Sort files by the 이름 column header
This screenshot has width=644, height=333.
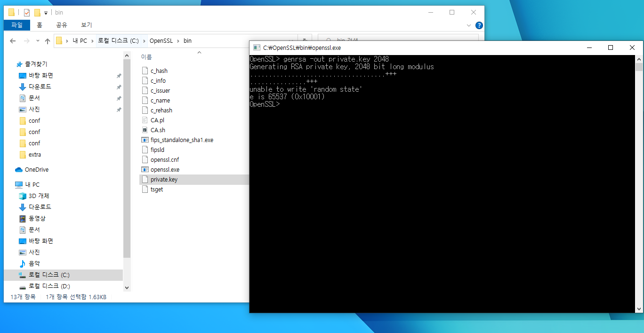pos(146,57)
